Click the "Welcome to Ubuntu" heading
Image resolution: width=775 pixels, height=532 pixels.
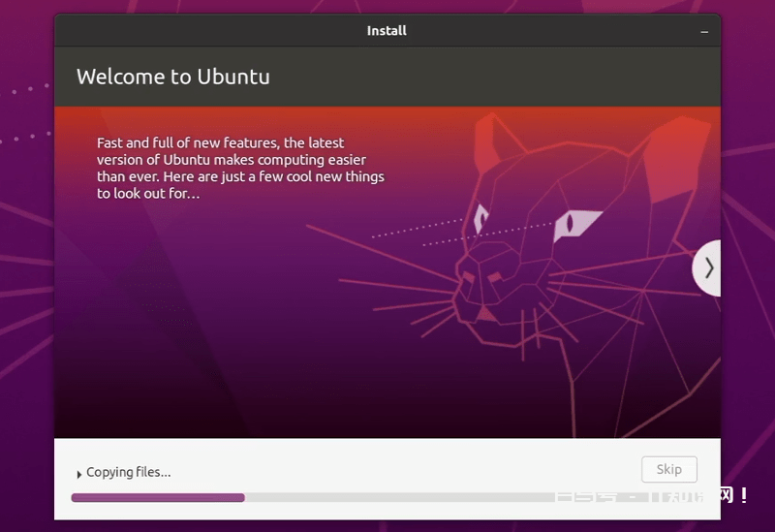click(172, 77)
